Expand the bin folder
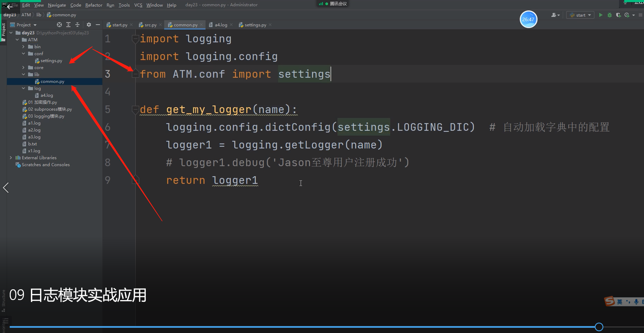Image resolution: width=644 pixels, height=333 pixels. 23,47
